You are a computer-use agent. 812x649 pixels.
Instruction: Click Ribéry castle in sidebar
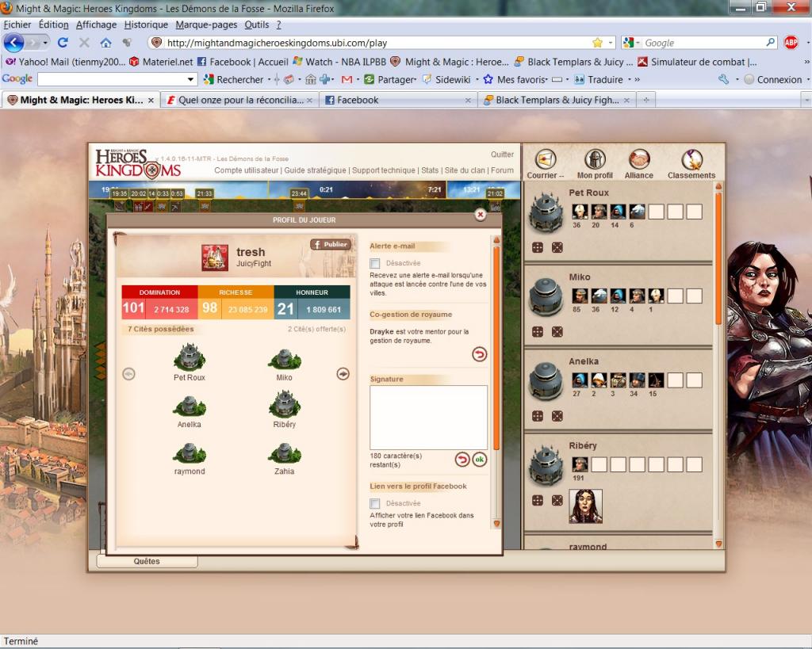[x=546, y=465]
